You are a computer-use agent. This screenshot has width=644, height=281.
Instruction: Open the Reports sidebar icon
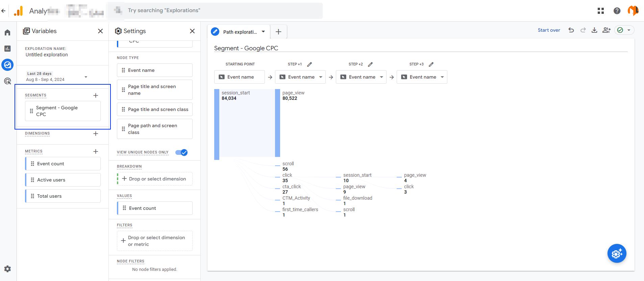click(x=7, y=49)
